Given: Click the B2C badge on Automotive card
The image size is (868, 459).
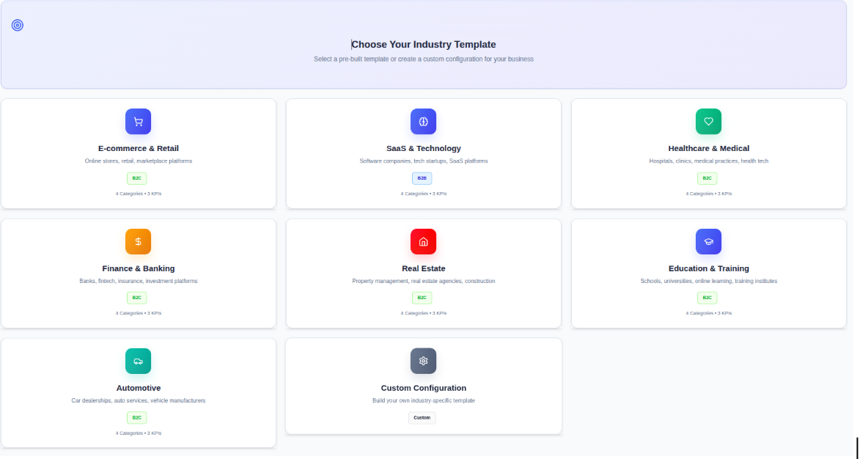Looking at the screenshot, I should pos(137,418).
